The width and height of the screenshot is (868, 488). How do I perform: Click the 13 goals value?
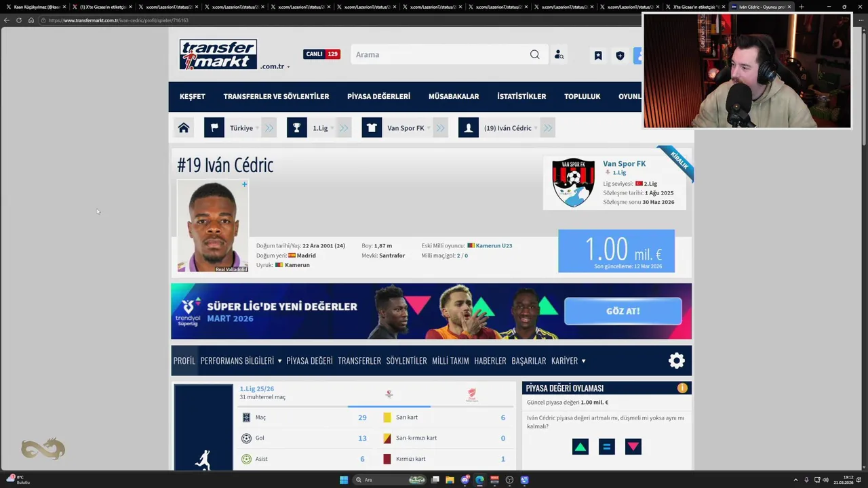click(362, 439)
